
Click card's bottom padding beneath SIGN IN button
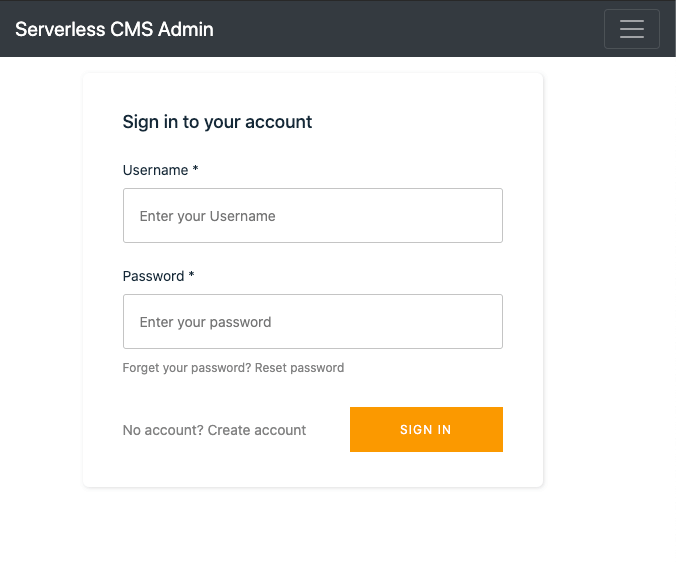[426, 470]
